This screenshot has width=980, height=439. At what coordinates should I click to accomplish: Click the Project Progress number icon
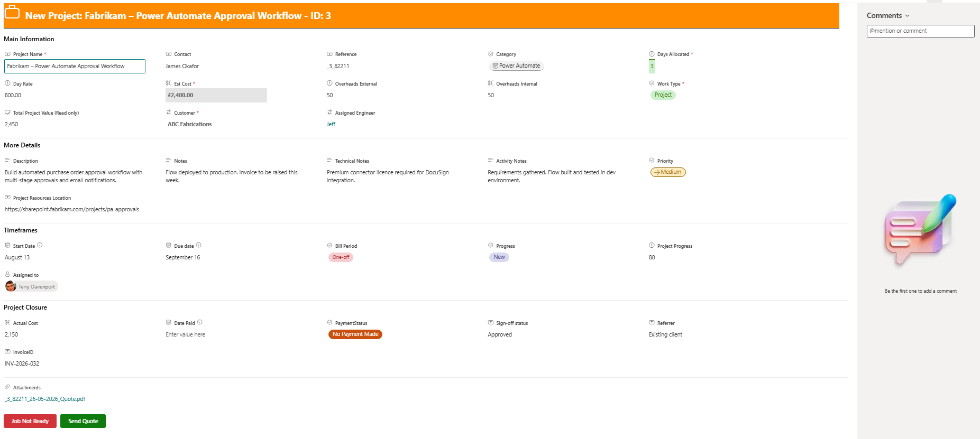652,245
